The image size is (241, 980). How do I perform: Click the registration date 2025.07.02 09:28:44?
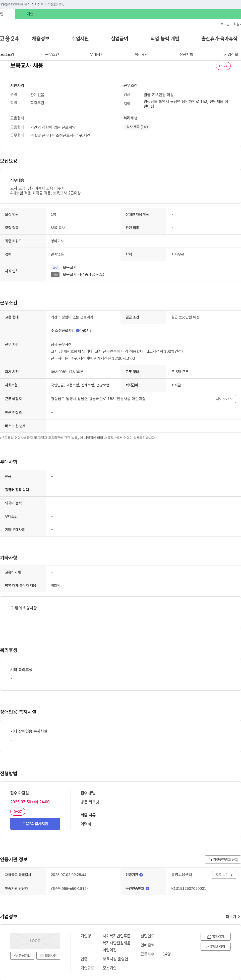pos(68,875)
